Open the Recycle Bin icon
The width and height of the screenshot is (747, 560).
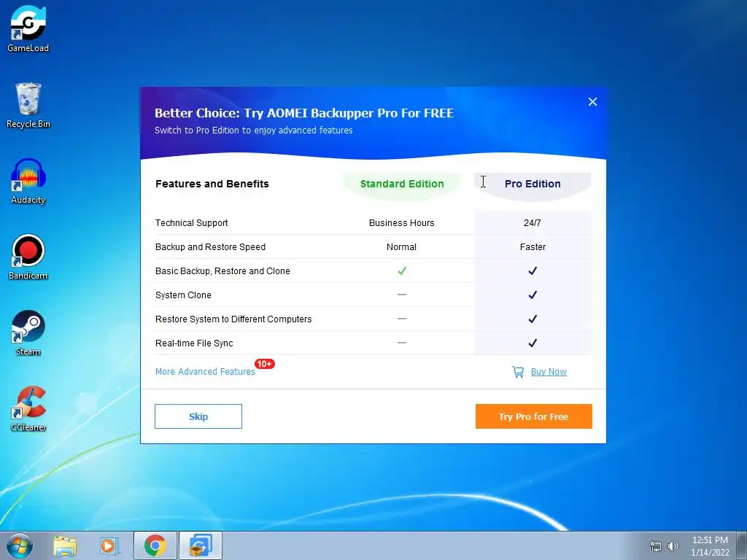[28, 106]
